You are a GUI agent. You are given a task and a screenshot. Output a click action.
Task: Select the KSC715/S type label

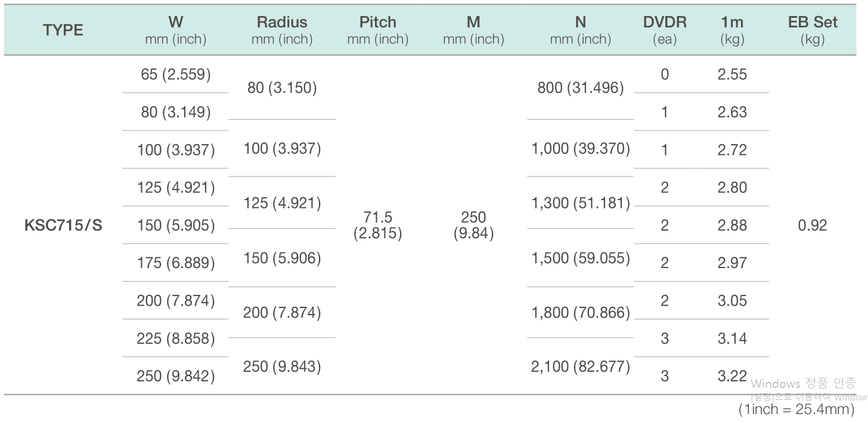tap(63, 226)
